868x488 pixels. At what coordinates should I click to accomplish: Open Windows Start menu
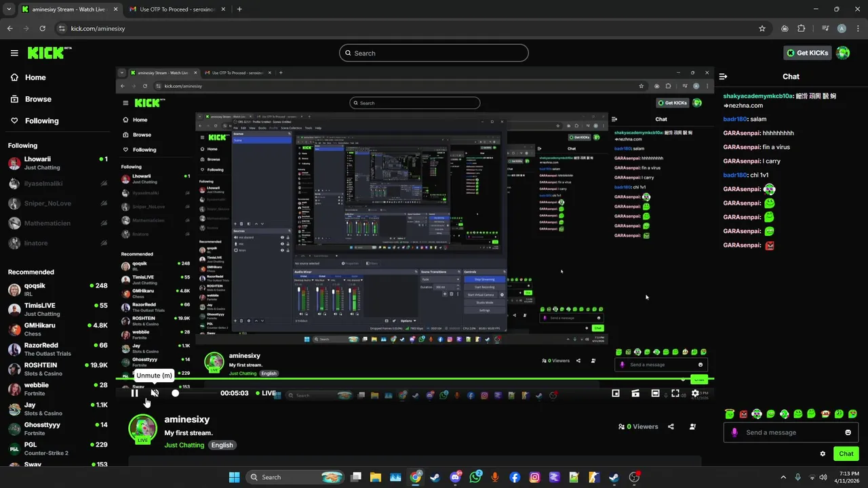tap(234, 477)
